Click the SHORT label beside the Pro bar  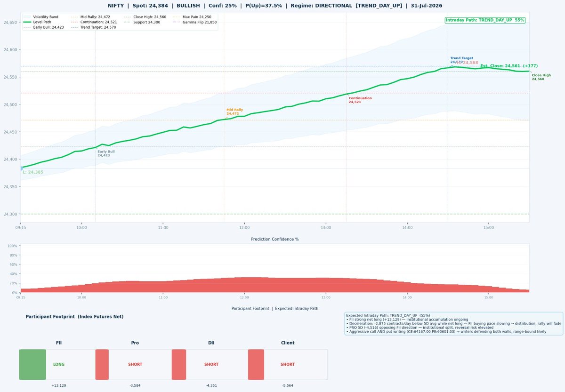(135, 364)
